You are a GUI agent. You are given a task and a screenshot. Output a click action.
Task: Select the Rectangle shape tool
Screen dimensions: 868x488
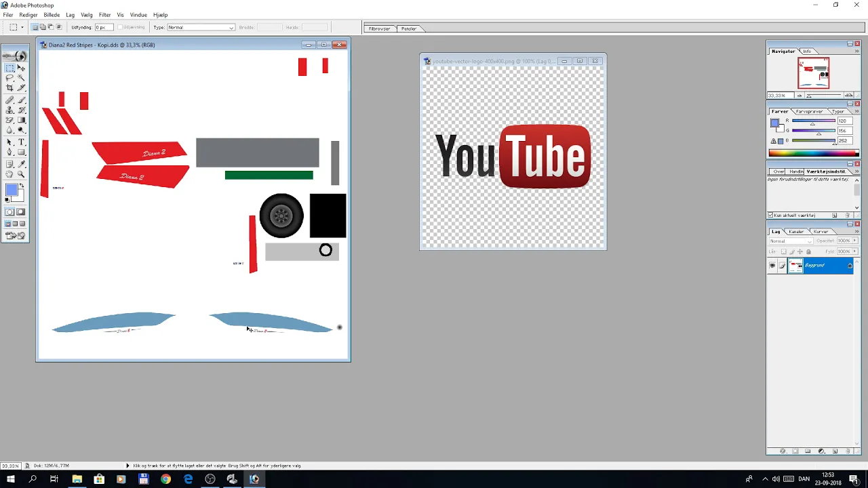click(21, 152)
